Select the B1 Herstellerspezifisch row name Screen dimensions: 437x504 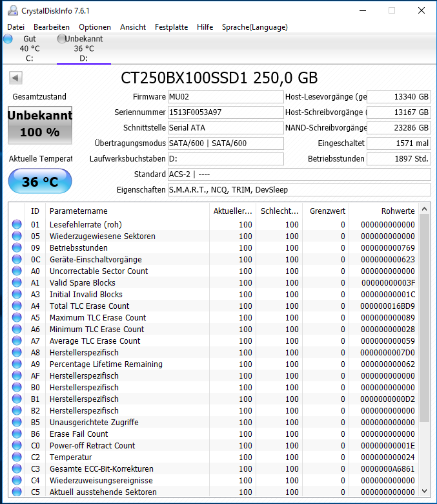coord(84,399)
